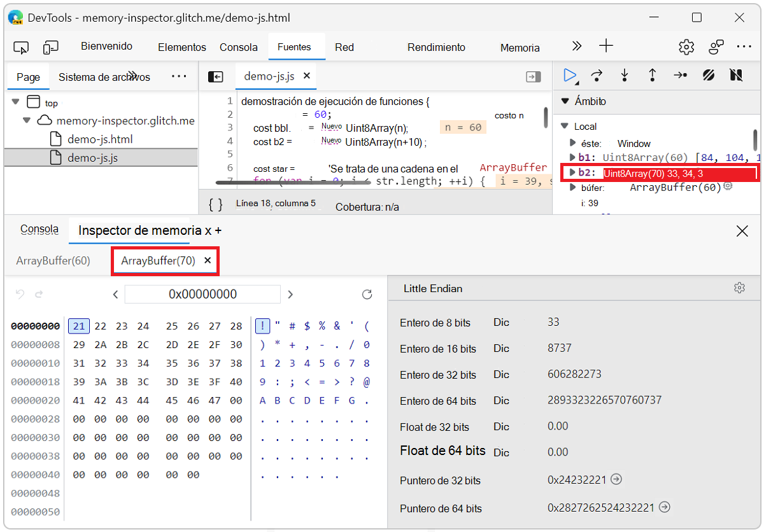This screenshot has height=532, width=764.
Task: Refresh the memory view with reload icon
Action: click(x=367, y=294)
